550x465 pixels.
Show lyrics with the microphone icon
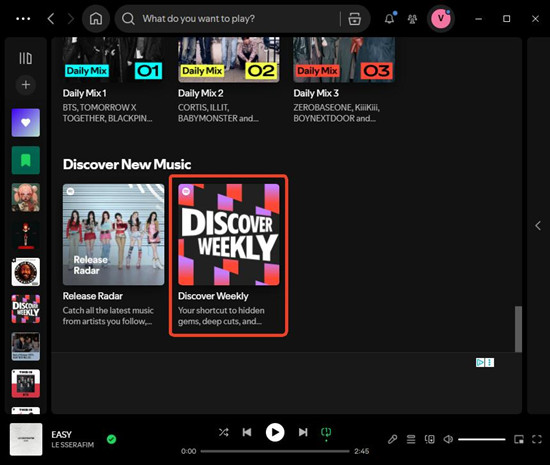point(393,439)
